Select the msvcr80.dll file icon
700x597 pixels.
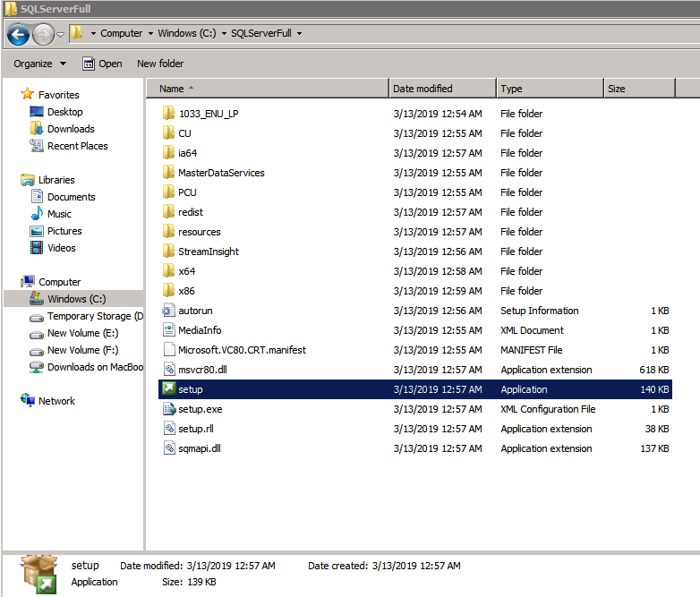(168, 370)
